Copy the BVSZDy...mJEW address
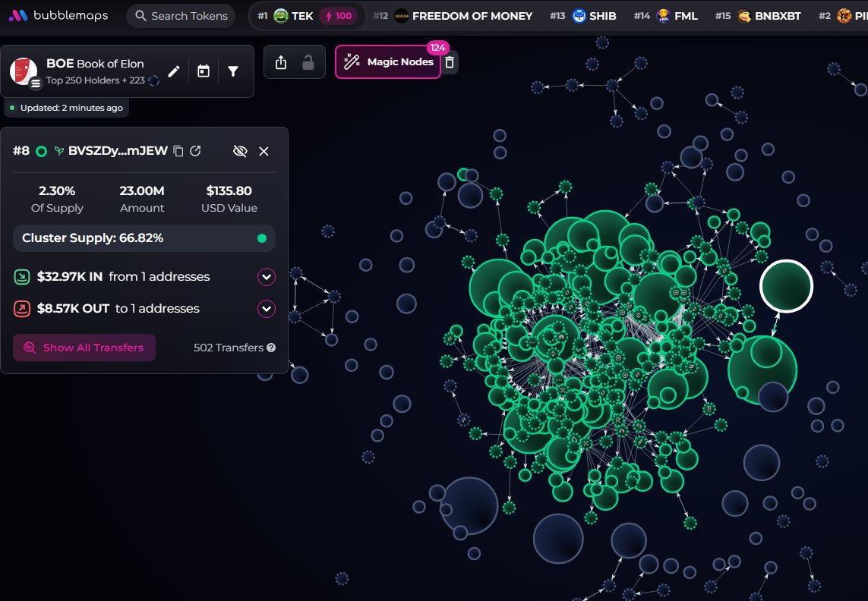868x601 pixels. 178,151
